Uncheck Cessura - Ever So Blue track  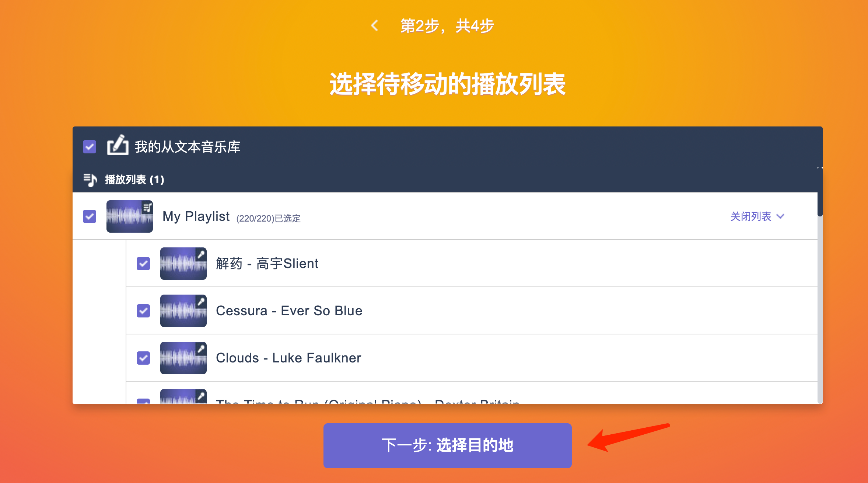click(x=143, y=311)
